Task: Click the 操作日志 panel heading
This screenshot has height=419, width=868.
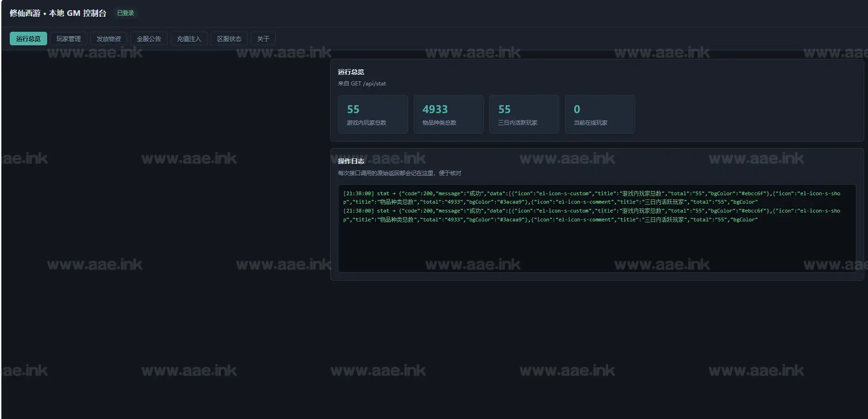Action: pos(351,161)
